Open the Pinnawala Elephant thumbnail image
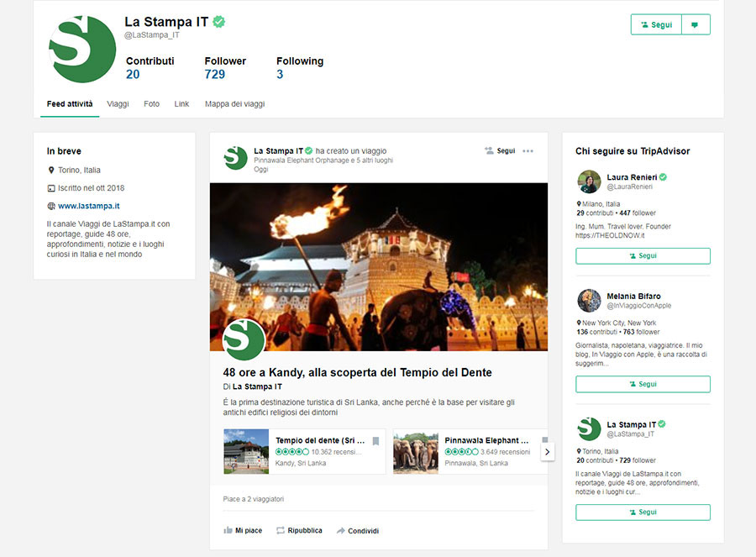This screenshot has width=756, height=557. [416, 454]
